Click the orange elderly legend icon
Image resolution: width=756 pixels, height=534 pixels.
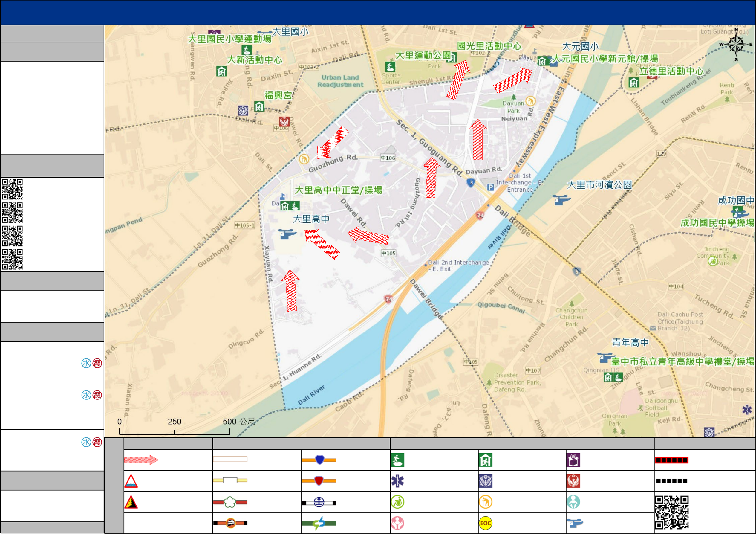[x=486, y=502]
